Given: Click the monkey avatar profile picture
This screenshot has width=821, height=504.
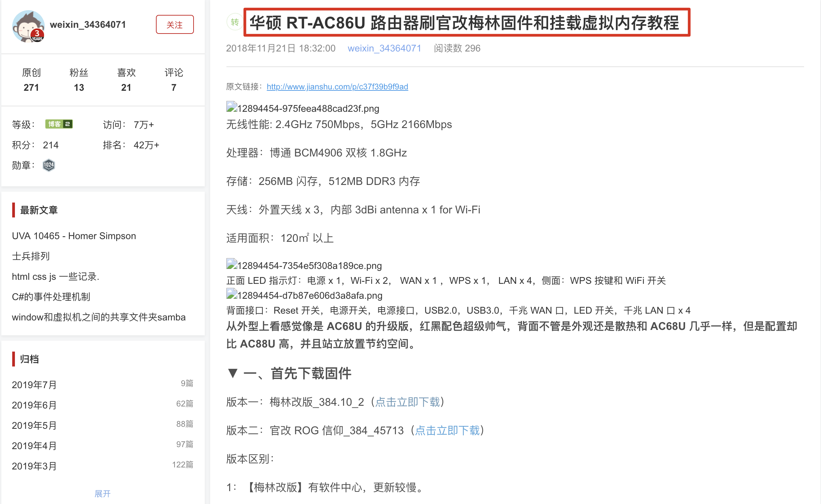Looking at the screenshot, I should pos(28,26).
